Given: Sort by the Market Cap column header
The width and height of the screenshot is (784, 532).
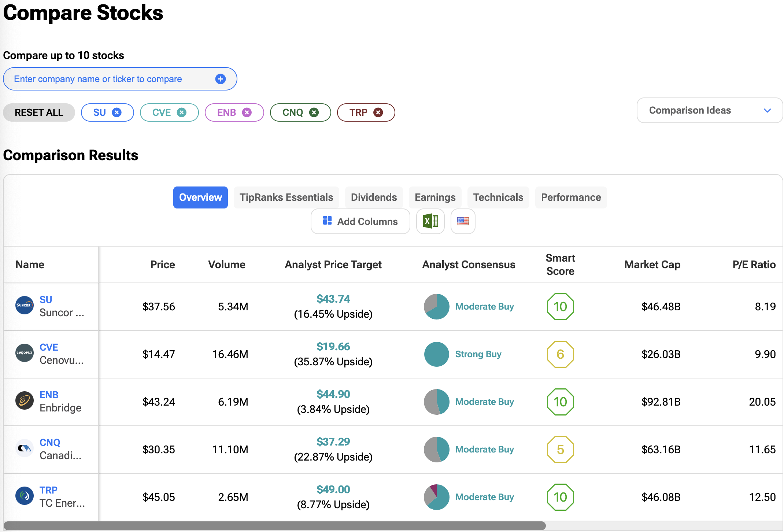Looking at the screenshot, I should coord(652,265).
